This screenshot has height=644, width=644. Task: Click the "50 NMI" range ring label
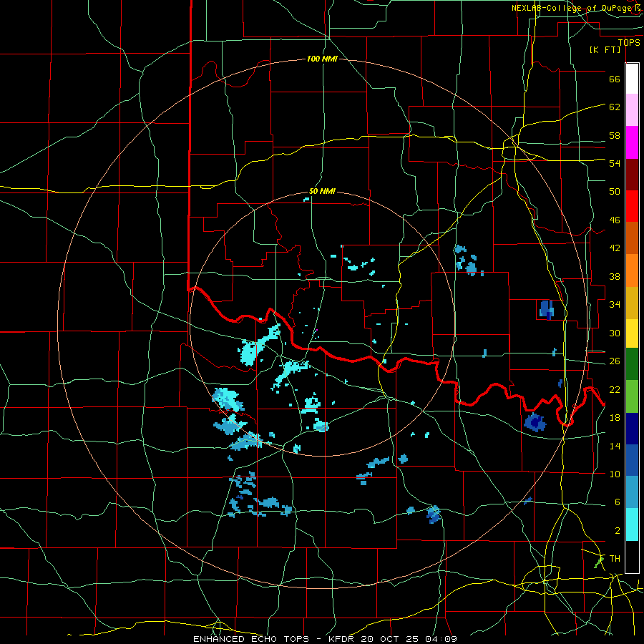(322, 191)
